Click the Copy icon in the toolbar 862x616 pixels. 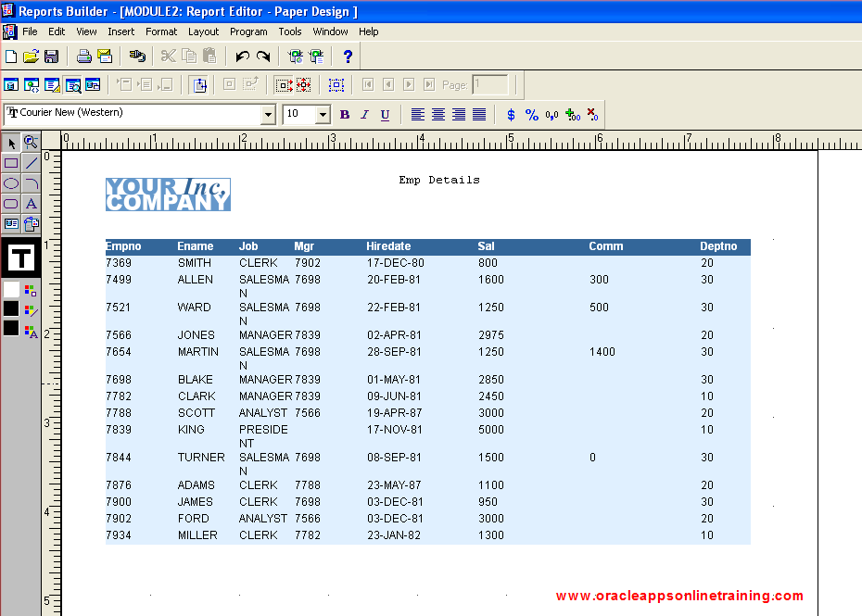pyautogui.click(x=189, y=57)
